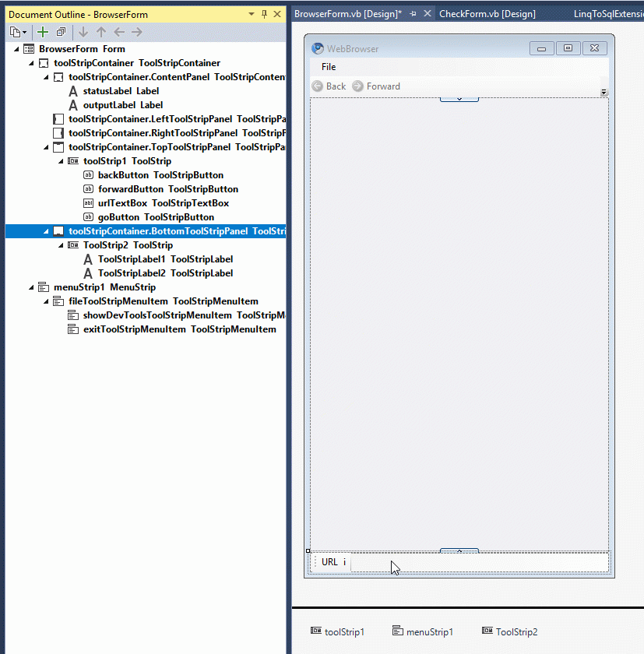The image size is (644, 654).
Task: Collapse the toolStripContainer.TopToolStripPanel tree node
Action: tap(45, 146)
